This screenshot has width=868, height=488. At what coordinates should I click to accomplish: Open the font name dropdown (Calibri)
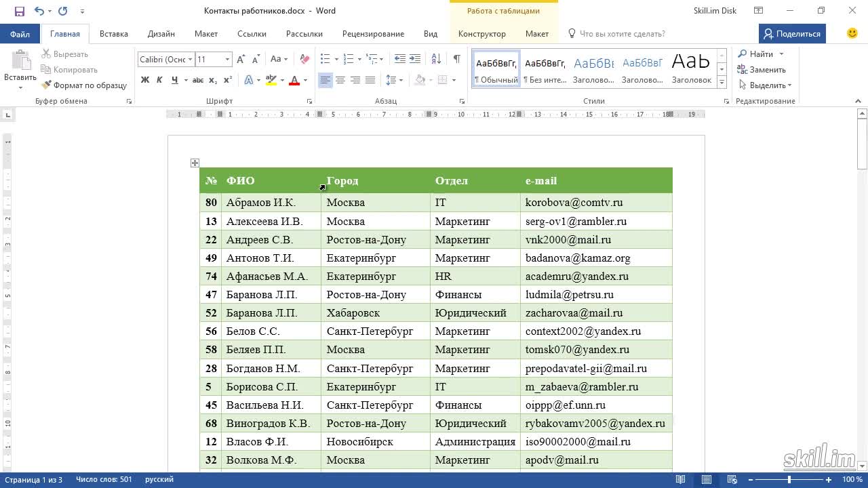point(191,60)
